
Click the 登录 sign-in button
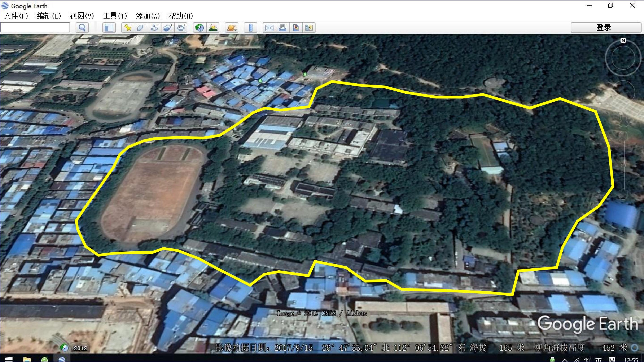tap(606, 27)
